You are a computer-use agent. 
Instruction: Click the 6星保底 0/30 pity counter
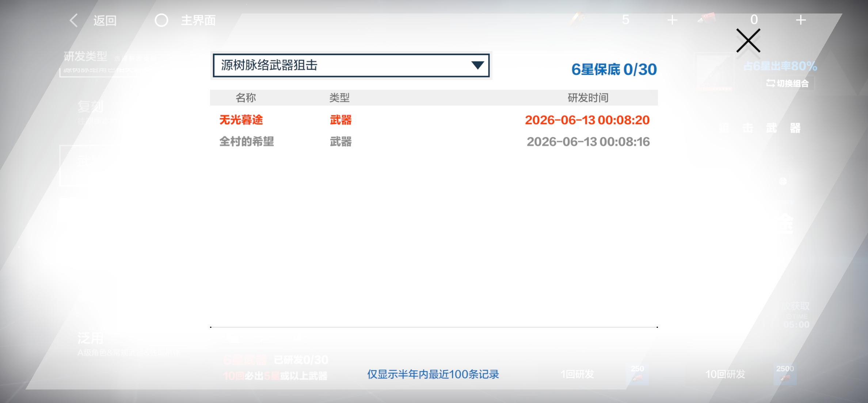click(614, 69)
